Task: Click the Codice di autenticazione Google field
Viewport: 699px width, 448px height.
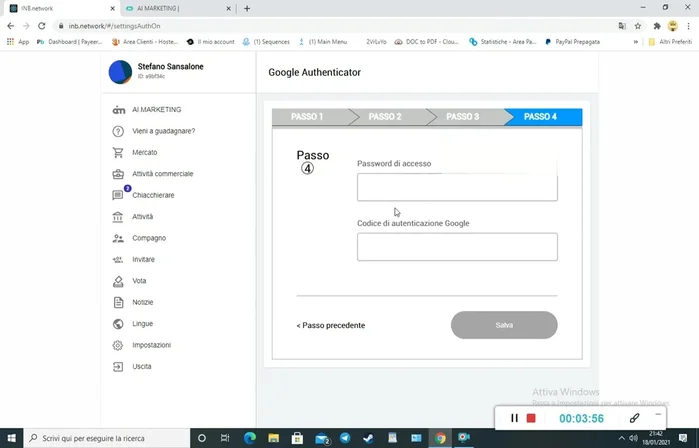Action: (457, 247)
